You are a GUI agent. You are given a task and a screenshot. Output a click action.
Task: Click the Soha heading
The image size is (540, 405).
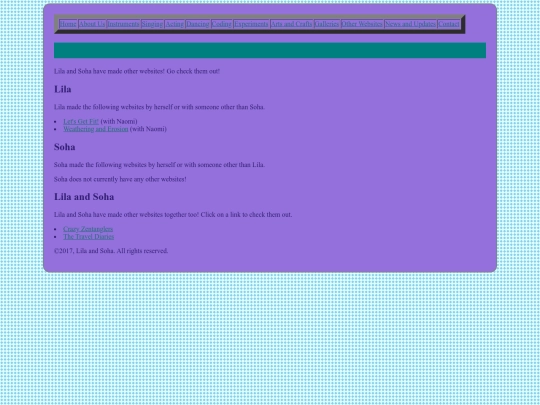tap(64, 147)
